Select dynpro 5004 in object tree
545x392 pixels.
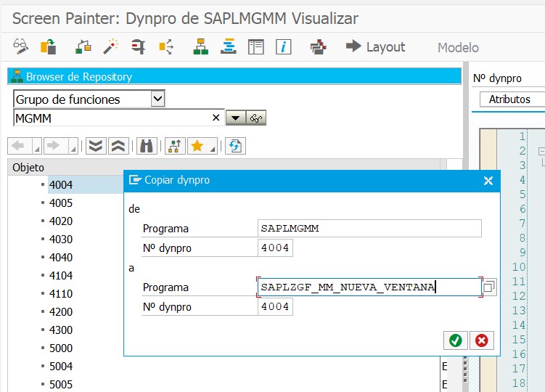pyautogui.click(x=61, y=366)
